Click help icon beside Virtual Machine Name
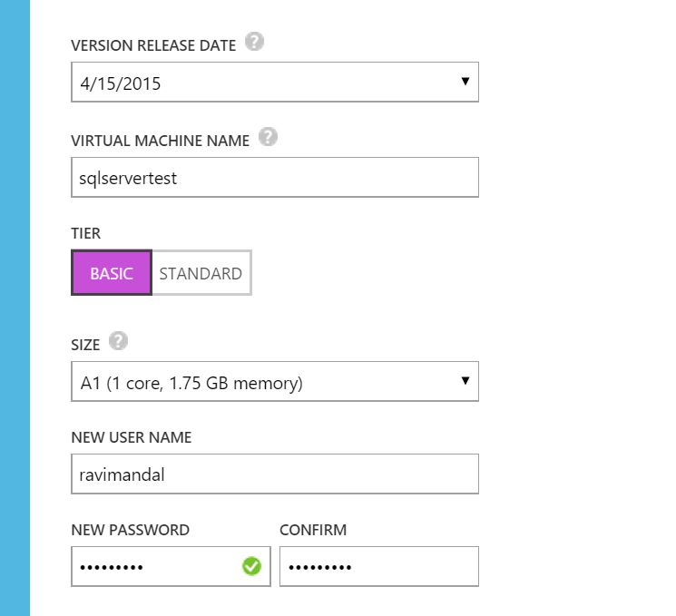Viewport: 676px width, 616px height. pyautogui.click(x=268, y=138)
